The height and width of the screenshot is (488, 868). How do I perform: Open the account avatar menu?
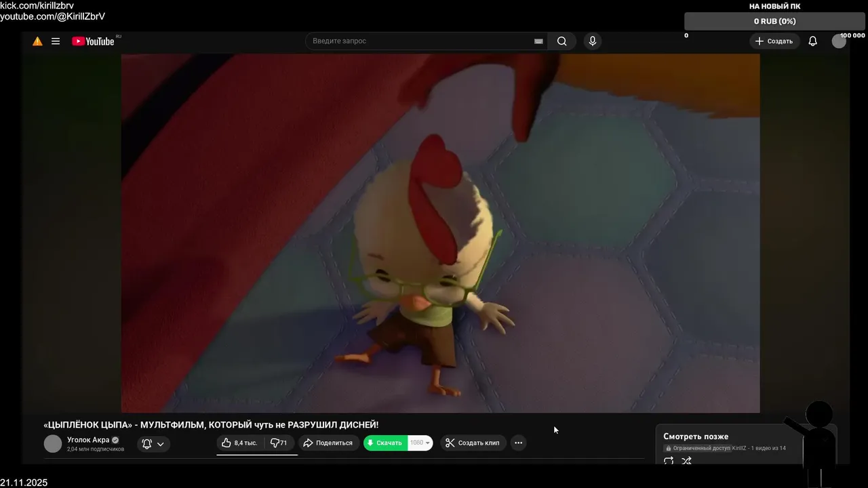coord(839,41)
